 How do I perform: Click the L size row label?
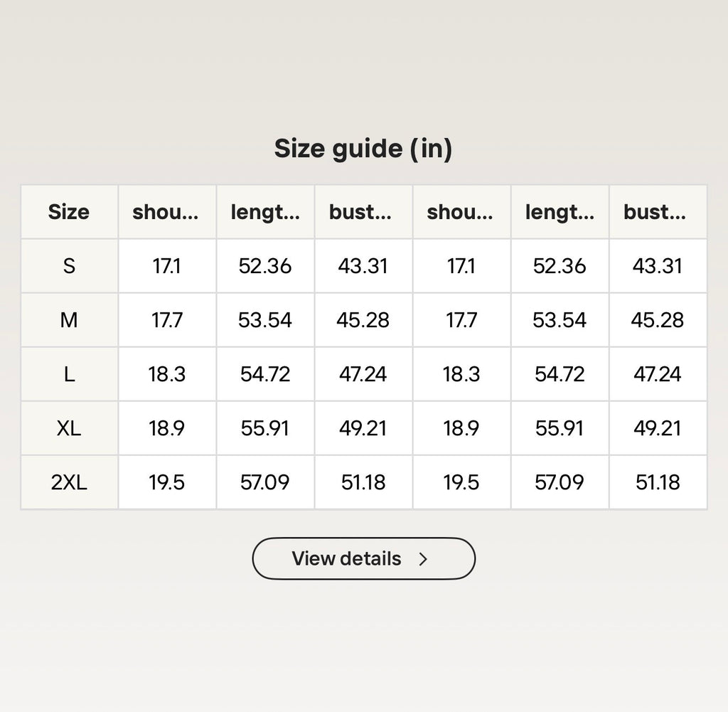pyautogui.click(x=69, y=374)
